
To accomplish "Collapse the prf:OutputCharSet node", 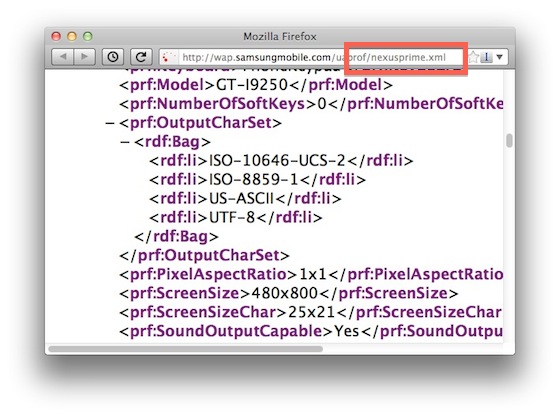I will [110, 123].
